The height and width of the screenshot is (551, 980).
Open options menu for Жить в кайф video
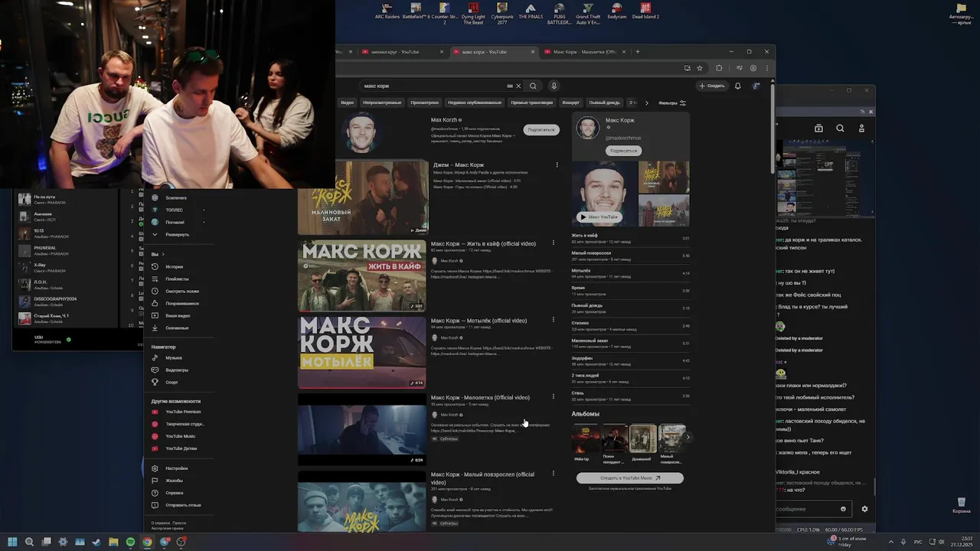click(554, 243)
